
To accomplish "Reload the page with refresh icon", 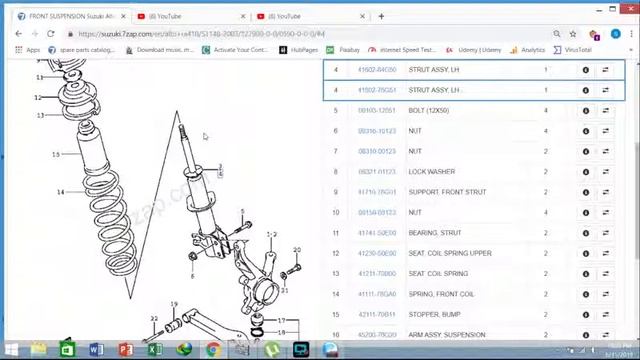I will click(51, 34).
